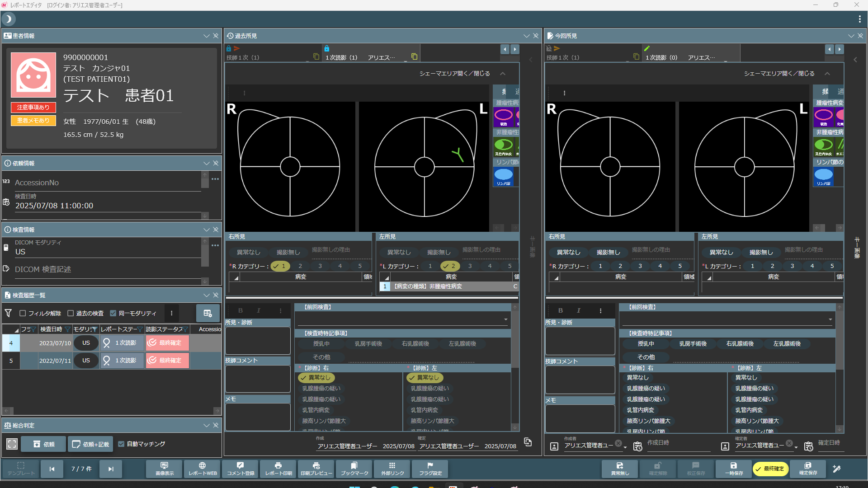Go to first record in navigator

coord(52,469)
